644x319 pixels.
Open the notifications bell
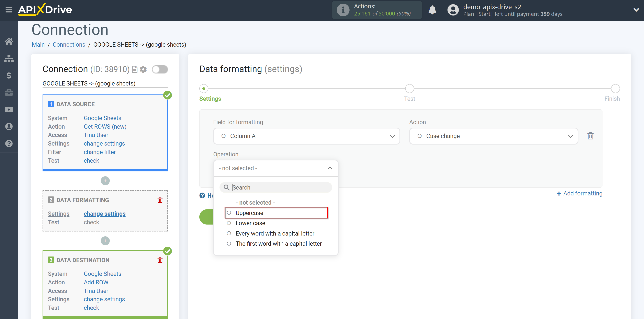[432, 10]
